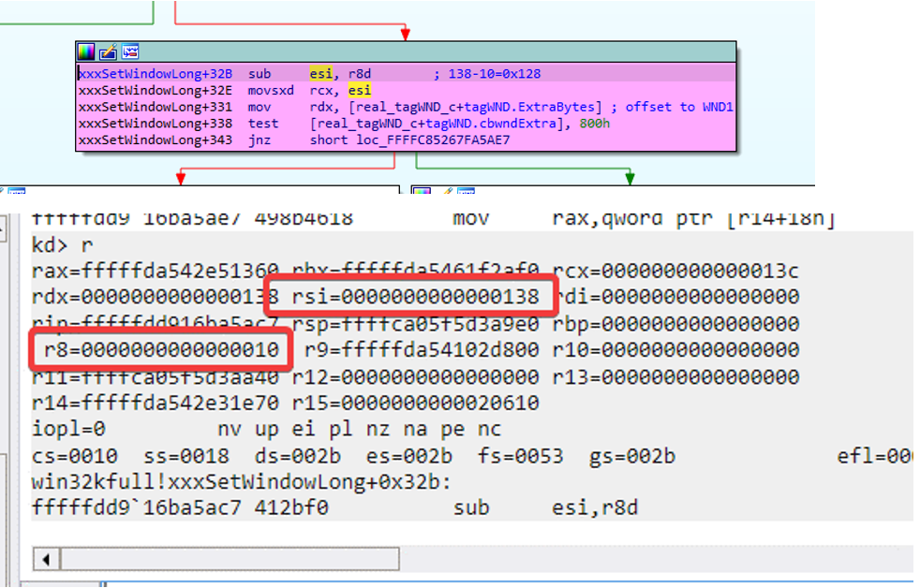This screenshot has width=920, height=588.
Task: Click the edit node pencil icon
Action: click(x=108, y=52)
